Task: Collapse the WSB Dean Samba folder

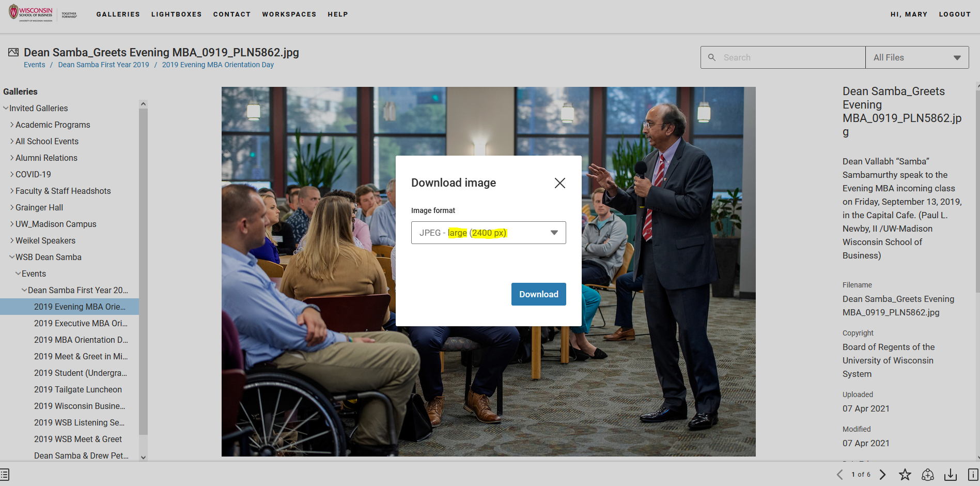Action: point(12,257)
